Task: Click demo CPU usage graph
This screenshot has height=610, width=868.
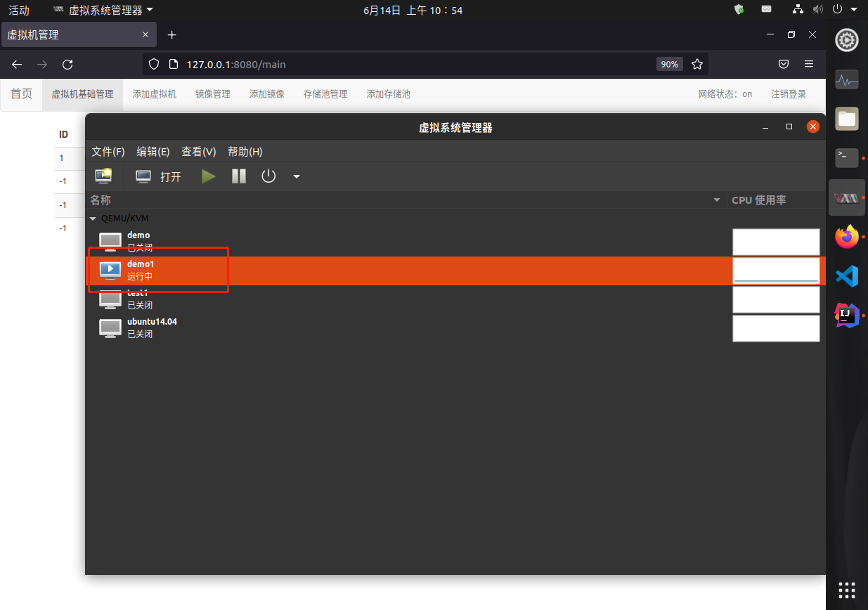Action: click(776, 242)
